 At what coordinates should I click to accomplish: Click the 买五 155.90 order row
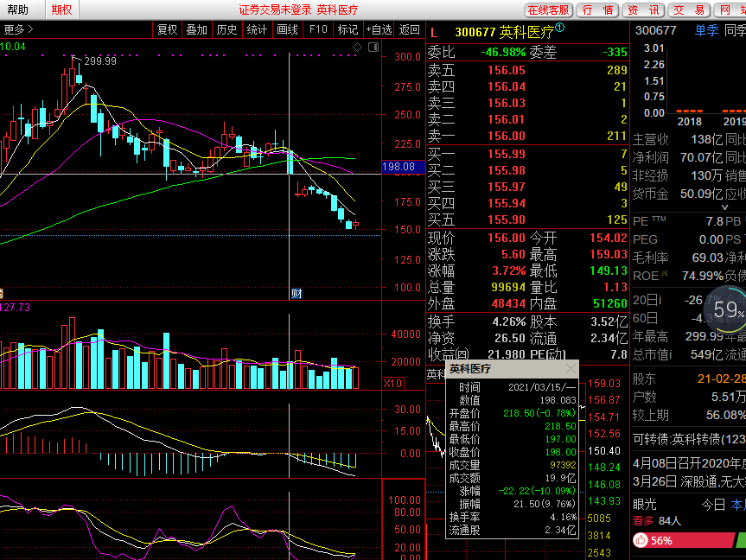point(527,220)
